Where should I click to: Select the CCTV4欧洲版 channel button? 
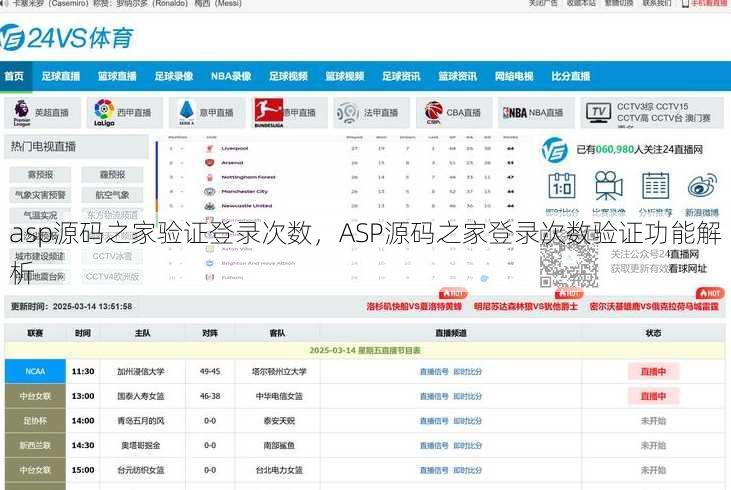112,276
